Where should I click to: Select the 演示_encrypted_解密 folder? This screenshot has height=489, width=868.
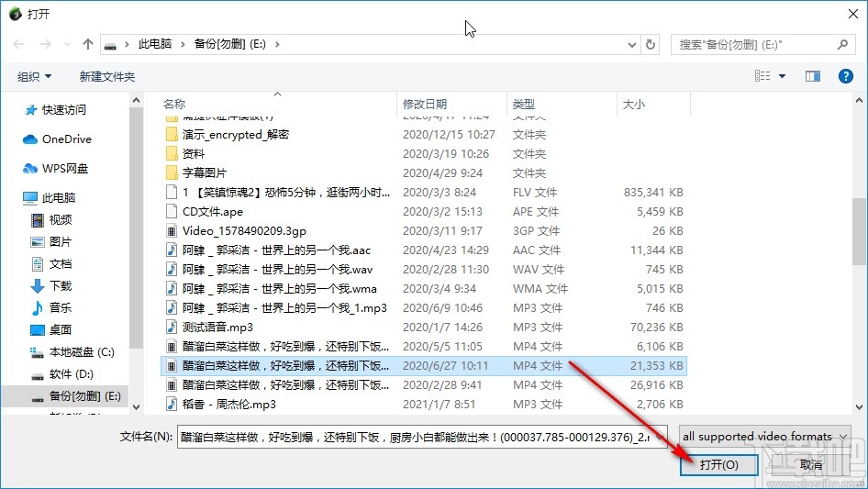pyautogui.click(x=424, y=135)
